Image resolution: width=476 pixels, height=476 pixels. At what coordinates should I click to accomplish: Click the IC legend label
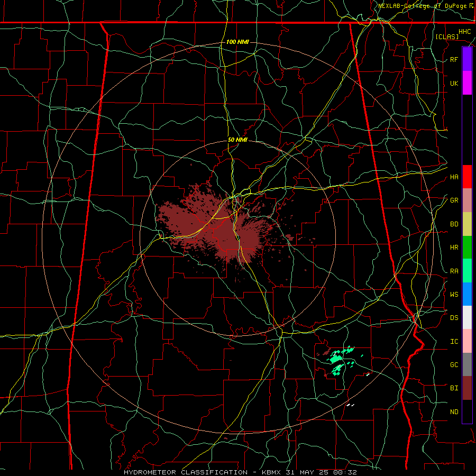click(454, 342)
